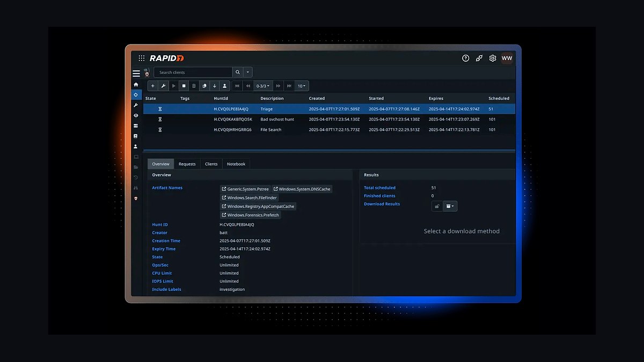The image size is (644, 362).
Task: Select the Bad svchost hunt row
Action: pyautogui.click(x=329, y=119)
